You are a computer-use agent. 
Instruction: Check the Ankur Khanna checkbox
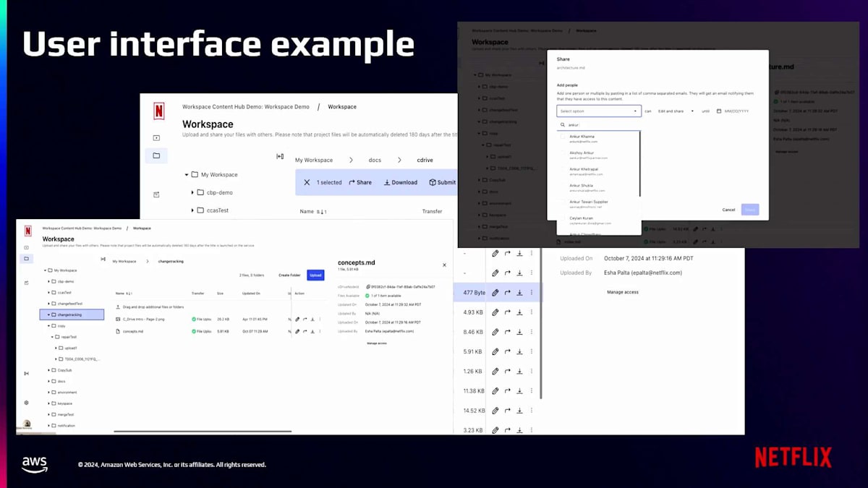pyautogui.click(x=563, y=137)
